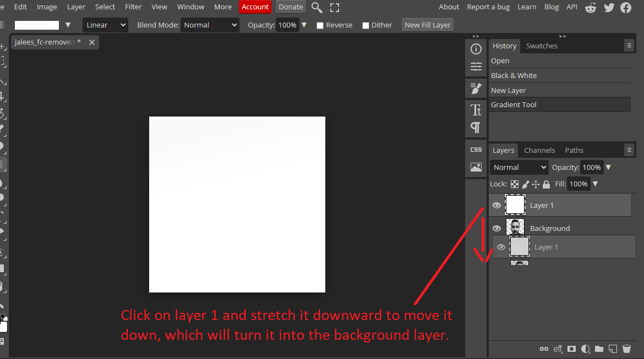Enable the Dither checkbox
Screen dimensions: 644x359
click(x=365, y=25)
